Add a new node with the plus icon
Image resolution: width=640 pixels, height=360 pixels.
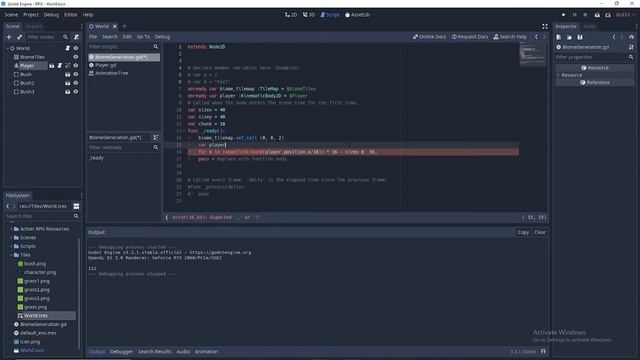tap(9, 37)
